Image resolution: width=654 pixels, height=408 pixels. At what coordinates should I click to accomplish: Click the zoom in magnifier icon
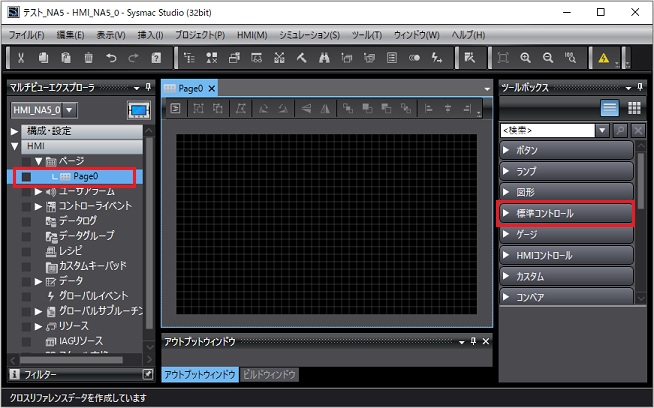526,58
